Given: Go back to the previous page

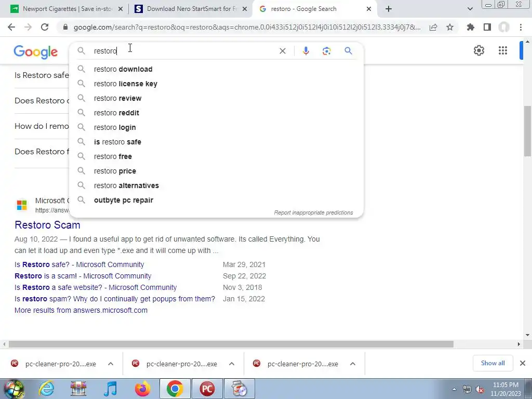Looking at the screenshot, I should [11, 27].
